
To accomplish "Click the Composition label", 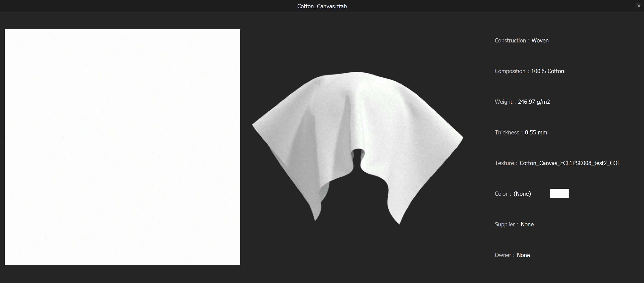I will (x=510, y=71).
